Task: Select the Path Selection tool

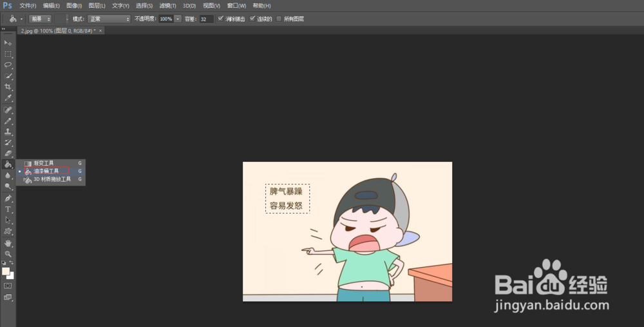Action: click(8, 220)
